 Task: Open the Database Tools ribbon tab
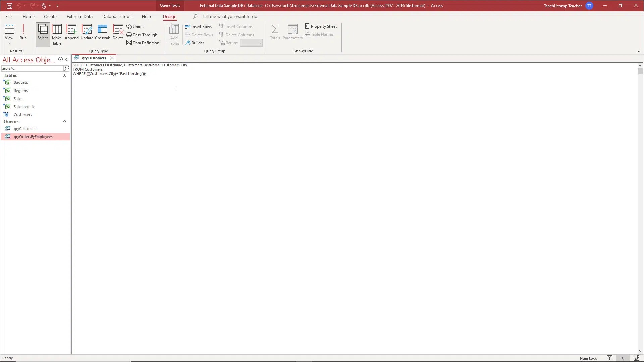117,16
